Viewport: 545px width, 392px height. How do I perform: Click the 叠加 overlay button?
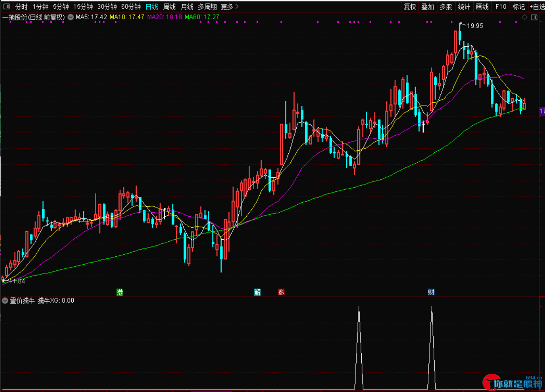(x=428, y=7)
